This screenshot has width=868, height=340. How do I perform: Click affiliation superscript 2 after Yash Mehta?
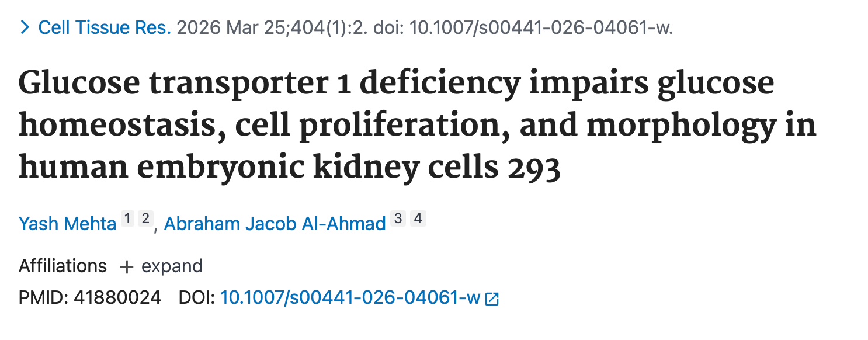tap(145, 219)
